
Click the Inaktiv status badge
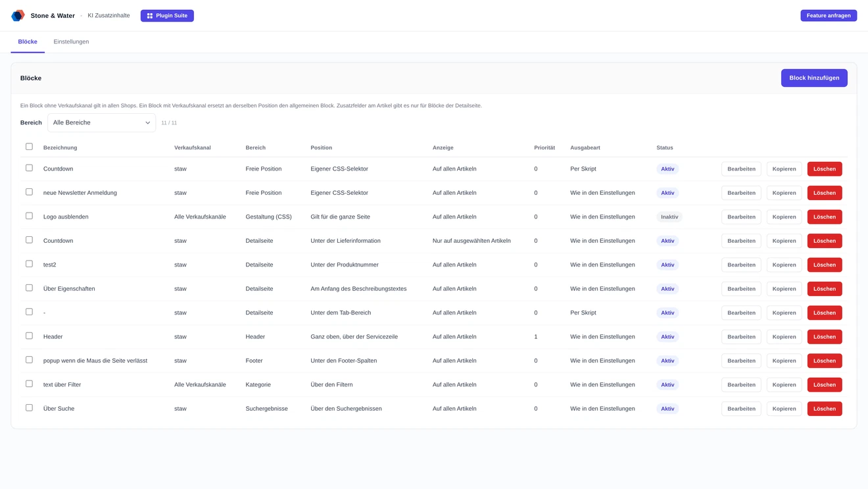pos(669,217)
